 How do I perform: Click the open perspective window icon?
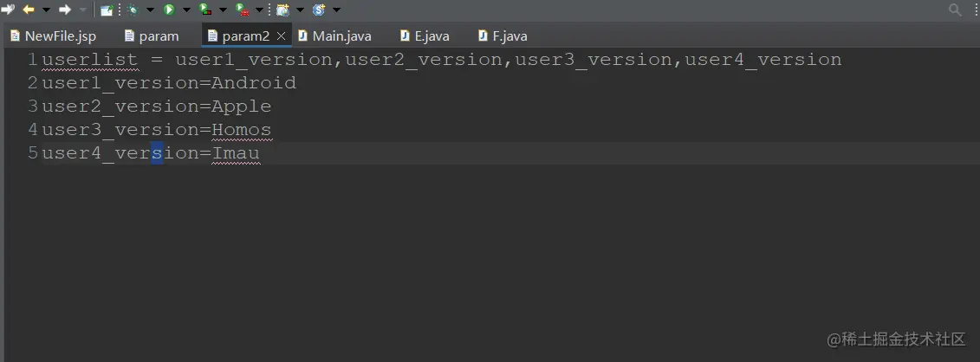tap(107, 10)
